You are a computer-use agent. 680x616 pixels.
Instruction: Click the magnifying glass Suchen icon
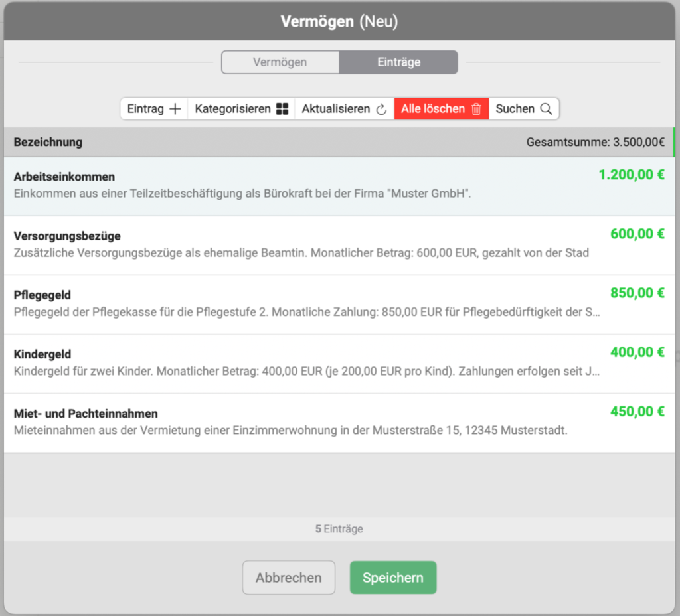546,109
